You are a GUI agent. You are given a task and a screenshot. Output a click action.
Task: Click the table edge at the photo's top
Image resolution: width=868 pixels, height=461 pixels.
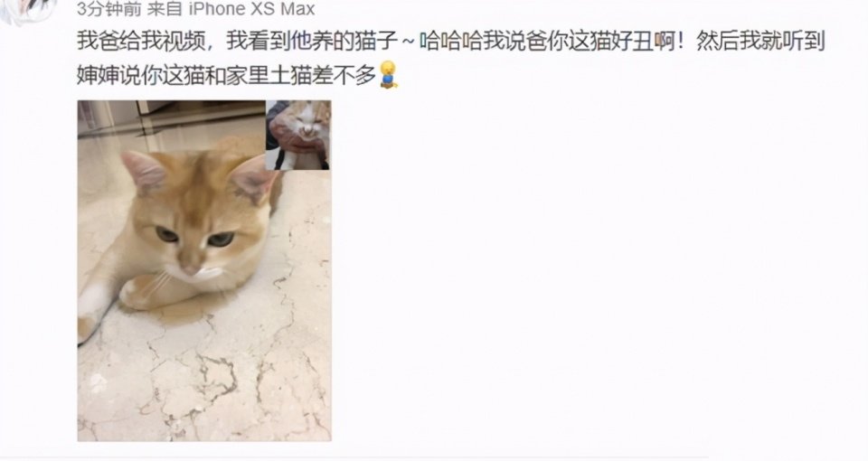pos(172,118)
